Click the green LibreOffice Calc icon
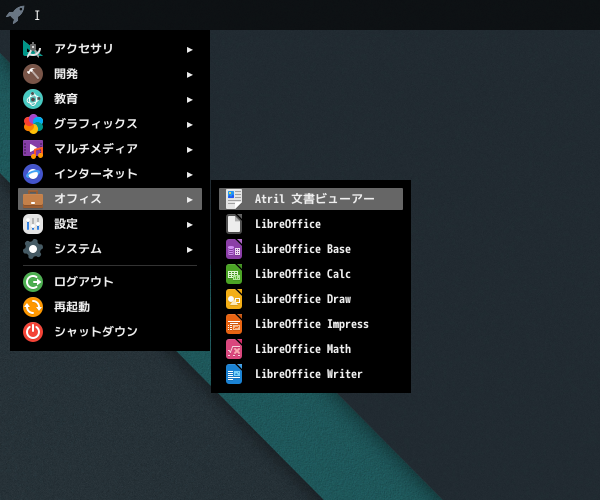Image resolution: width=600 pixels, height=500 pixels. (x=234, y=274)
